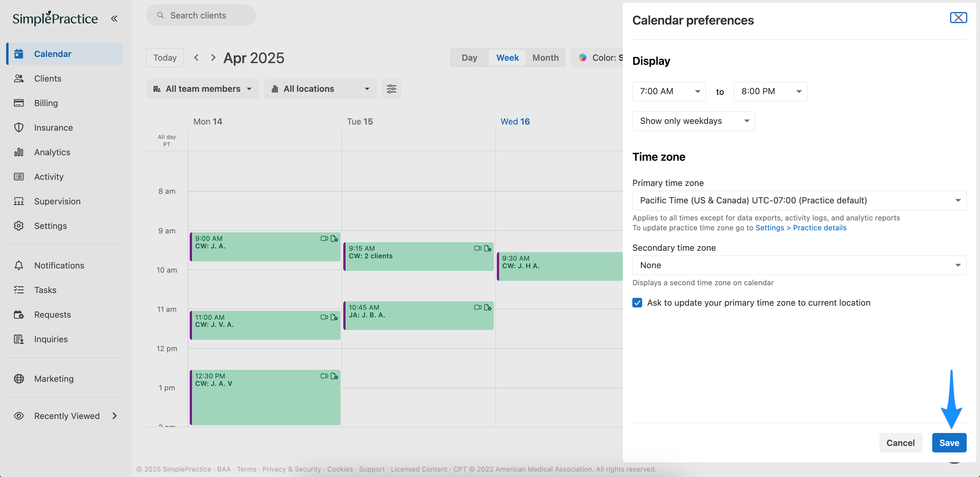980x477 pixels.
Task: Go to previous week arrow
Action: point(196,57)
